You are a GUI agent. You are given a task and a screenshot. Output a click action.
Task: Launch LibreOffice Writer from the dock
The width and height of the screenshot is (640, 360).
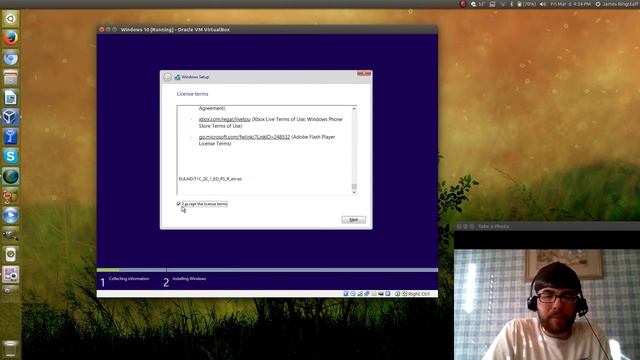coord(11,98)
